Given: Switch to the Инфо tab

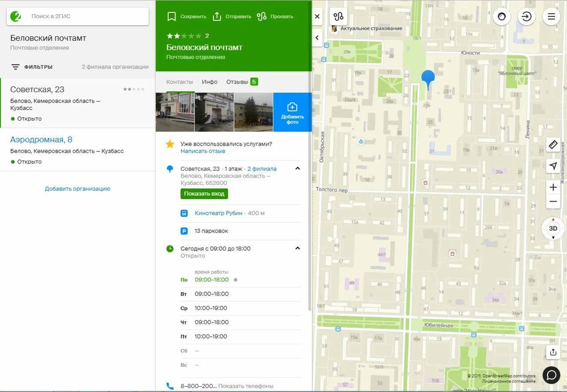Looking at the screenshot, I should (210, 82).
